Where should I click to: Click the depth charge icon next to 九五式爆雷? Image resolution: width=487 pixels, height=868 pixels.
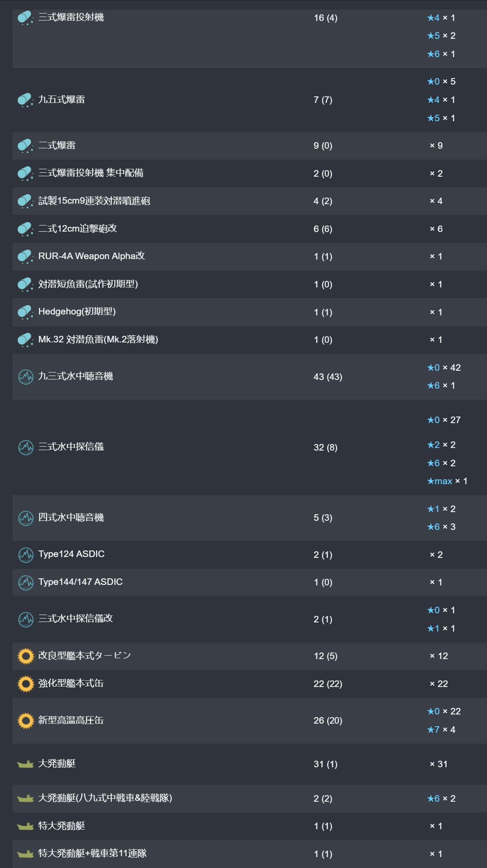tap(25, 100)
